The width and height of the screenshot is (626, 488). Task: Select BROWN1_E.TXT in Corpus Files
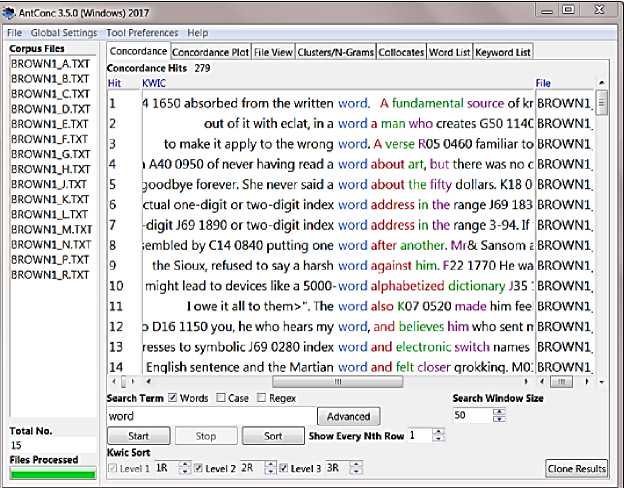point(50,124)
